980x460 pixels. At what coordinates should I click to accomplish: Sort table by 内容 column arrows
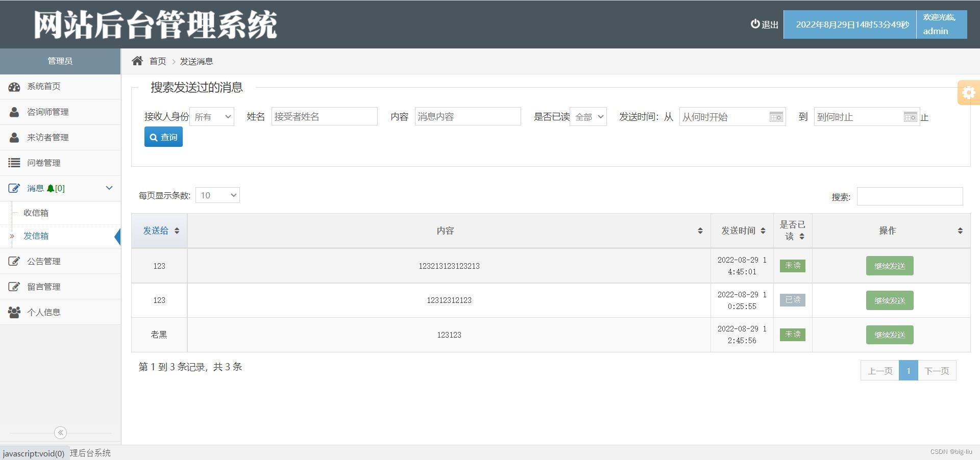(x=700, y=231)
